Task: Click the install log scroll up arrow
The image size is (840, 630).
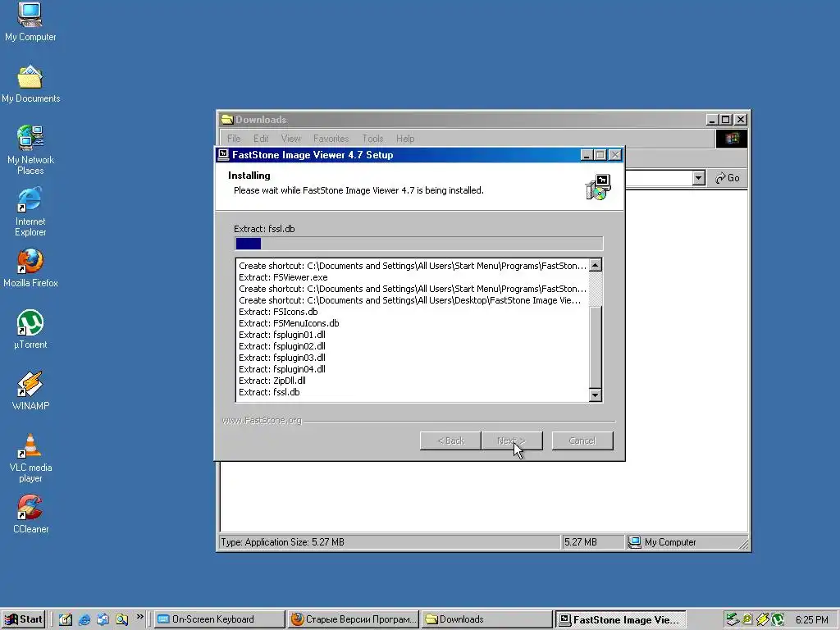Action: [596, 265]
